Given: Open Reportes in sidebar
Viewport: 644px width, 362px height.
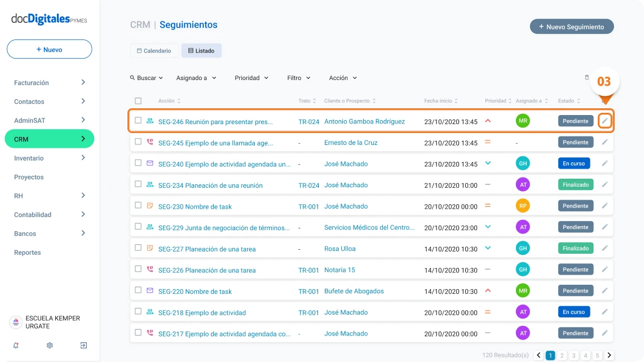Looking at the screenshot, I should click(28, 253).
